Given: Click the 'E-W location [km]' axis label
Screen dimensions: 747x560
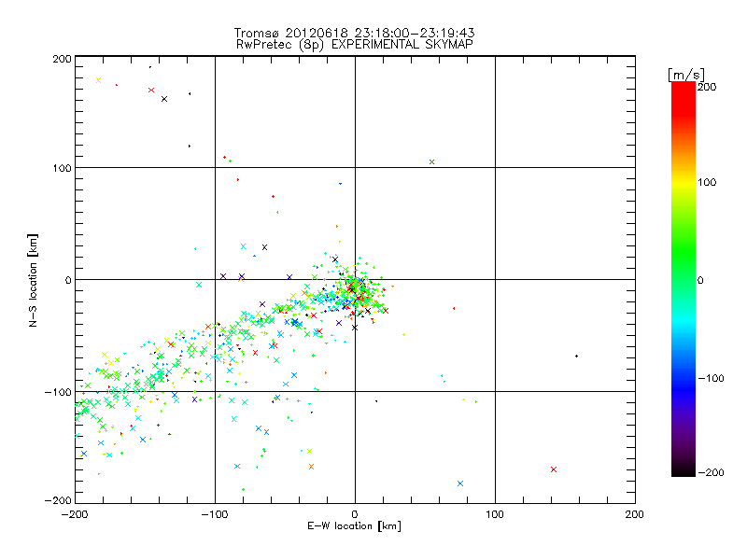Looking at the screenshot, I should [354, 525].
